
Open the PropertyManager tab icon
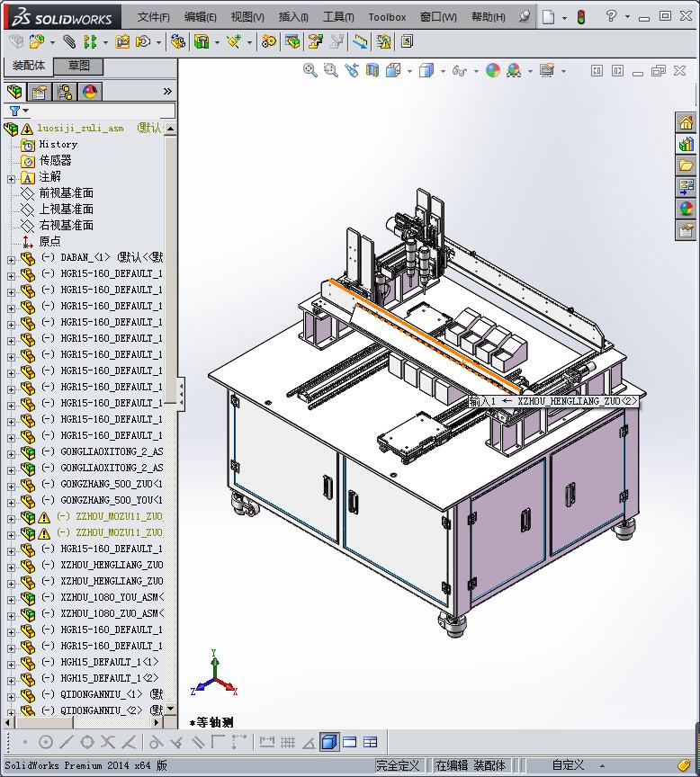[x=40, y=92]
